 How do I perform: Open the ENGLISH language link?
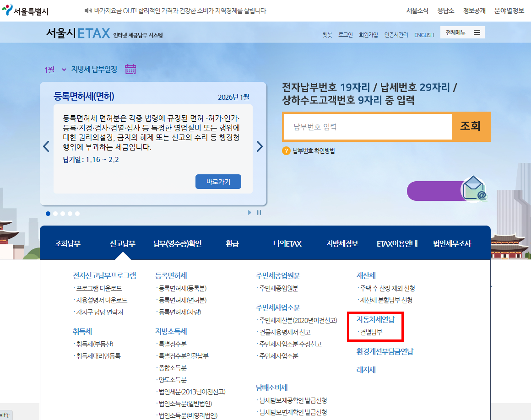coord(424,34)
